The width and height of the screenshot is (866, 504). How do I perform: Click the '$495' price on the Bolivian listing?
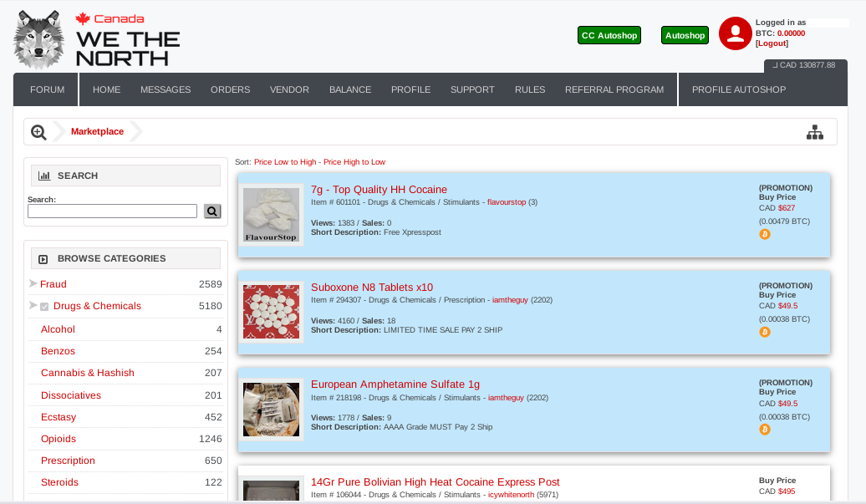(787, 491)
